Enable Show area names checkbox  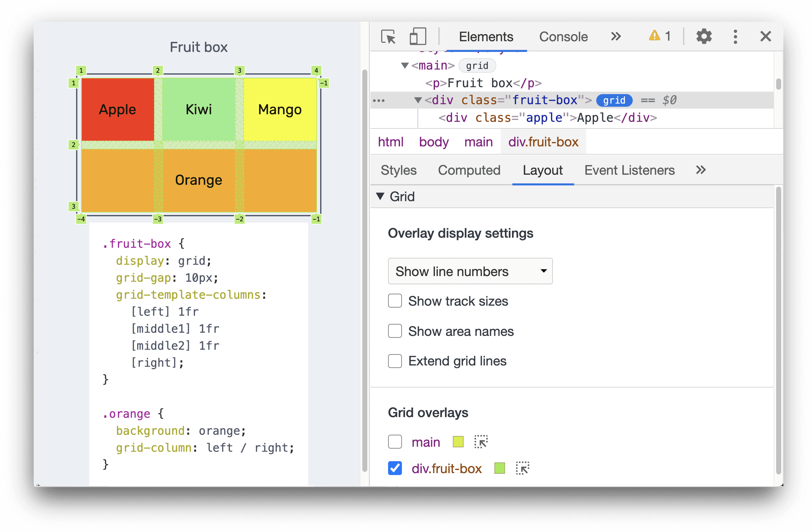coord(394,331)
